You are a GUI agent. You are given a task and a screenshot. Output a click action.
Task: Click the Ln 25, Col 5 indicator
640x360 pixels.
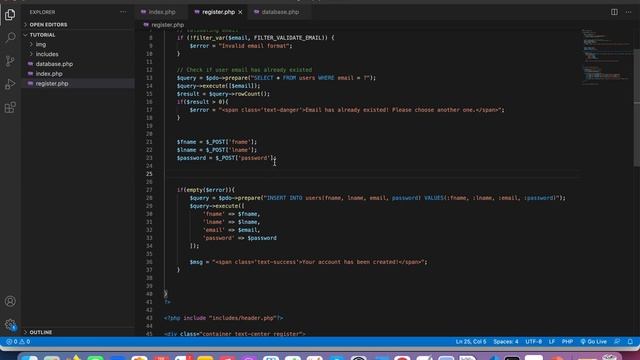471,342
